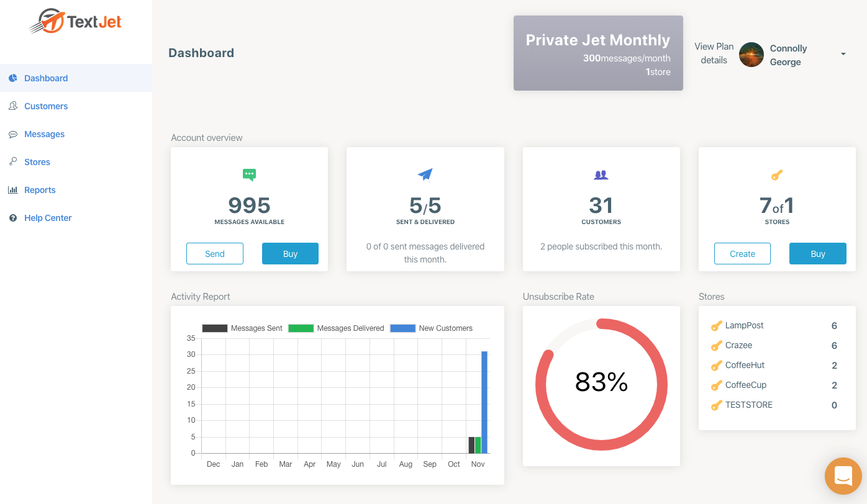Click the key icon beside TESTSTORE

coord(716,405)
